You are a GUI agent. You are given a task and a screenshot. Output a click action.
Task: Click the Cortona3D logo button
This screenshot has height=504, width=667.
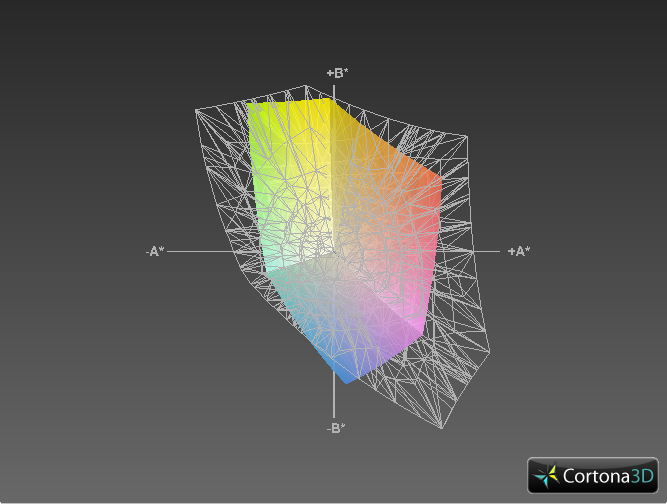[x=593, y=475]
